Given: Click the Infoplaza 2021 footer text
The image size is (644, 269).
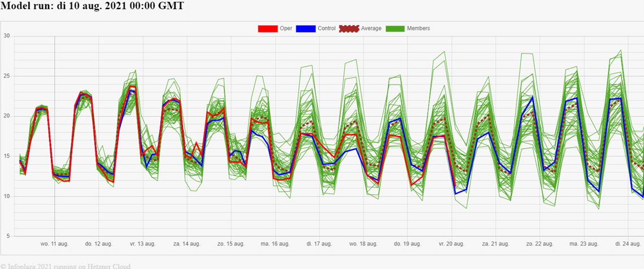Looking at the screenshot, I should point(66,266).
